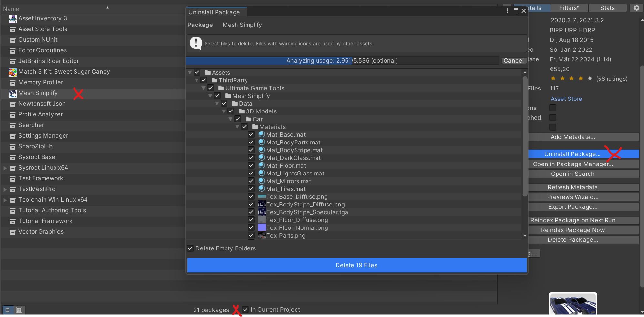Image resolution: width=644 pixels, height=317 pixels.
Task: Uncheck the Mat_Mirrors.mat checkbox
Action: pyautogui.click(x=251, y=181)
